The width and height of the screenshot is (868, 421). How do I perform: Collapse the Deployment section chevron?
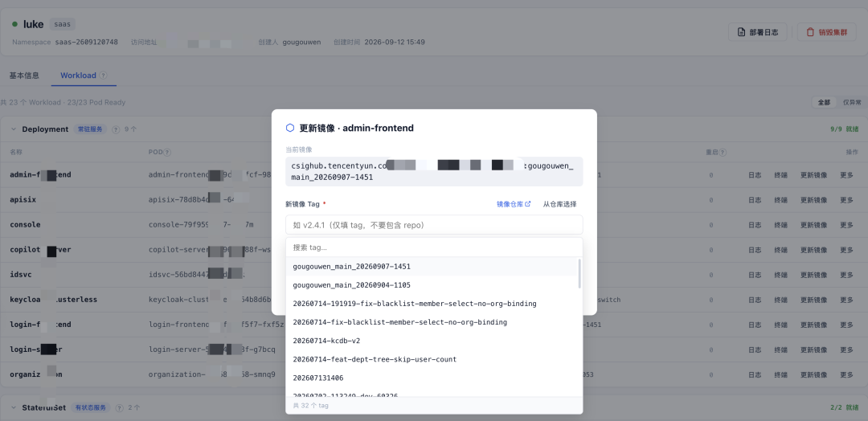coord(14,129)
